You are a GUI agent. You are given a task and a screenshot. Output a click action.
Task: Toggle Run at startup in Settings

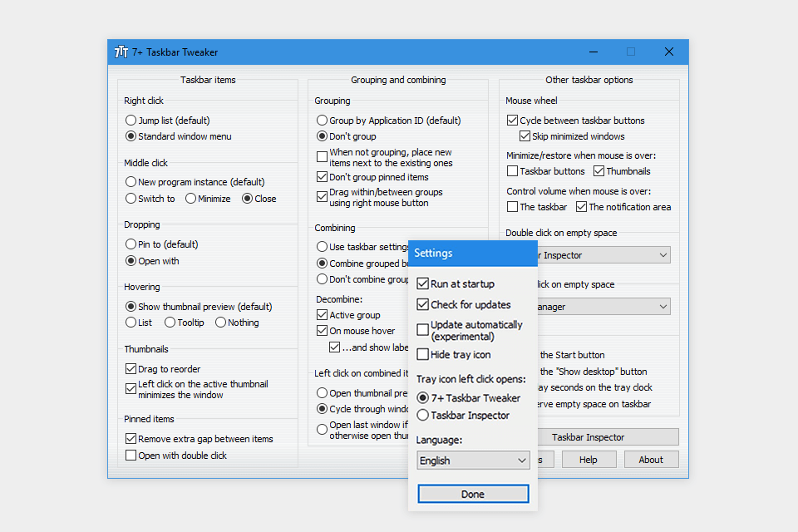tap(422, 283)
